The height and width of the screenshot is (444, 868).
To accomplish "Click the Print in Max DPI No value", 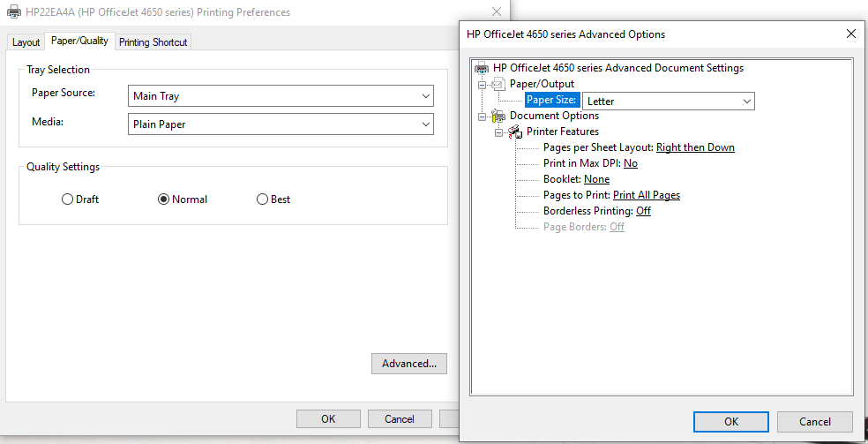I will click(x=631, y=163).
